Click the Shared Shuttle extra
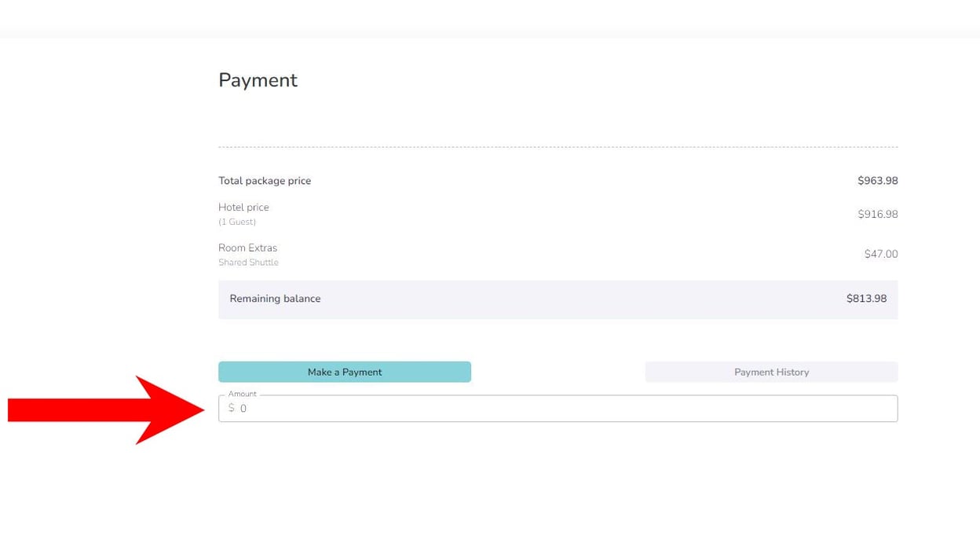This screenshot has height=558, width=980. pos(248,262)
